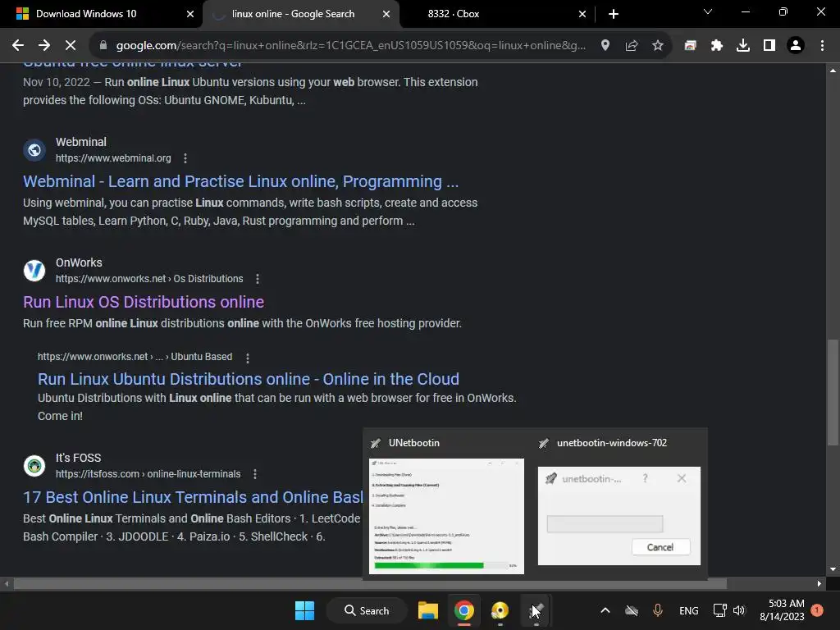Open the network display tray icon
The image size is (840, 630).
(x=720, y=610)
